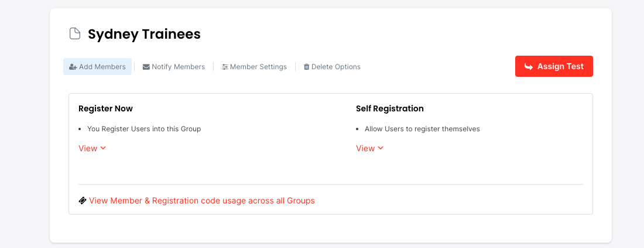Image resolution: width=644 pixels, height=248 pixels.
Task: Click the envelope icon for Notify Members
Action: [146, 67]
